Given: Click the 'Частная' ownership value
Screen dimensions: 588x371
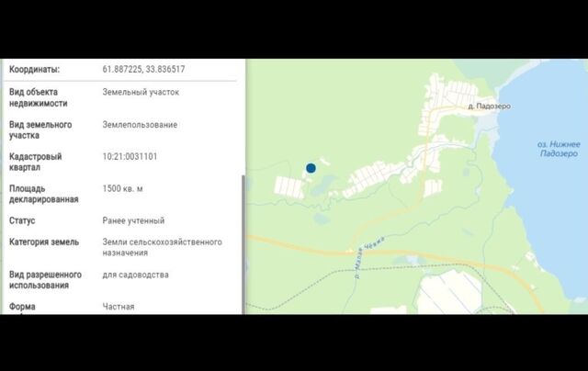Looking at the screenshot, I should 119,307.
